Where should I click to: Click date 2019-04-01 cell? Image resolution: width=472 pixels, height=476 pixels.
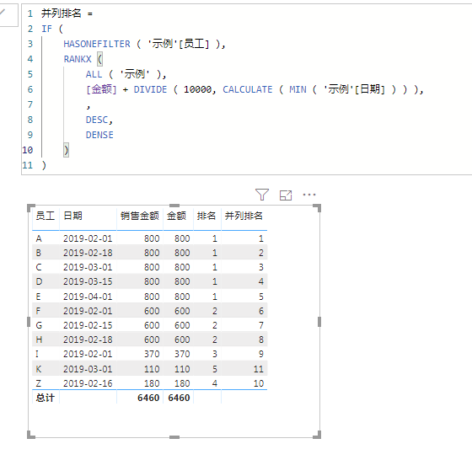tap(88, 297)
